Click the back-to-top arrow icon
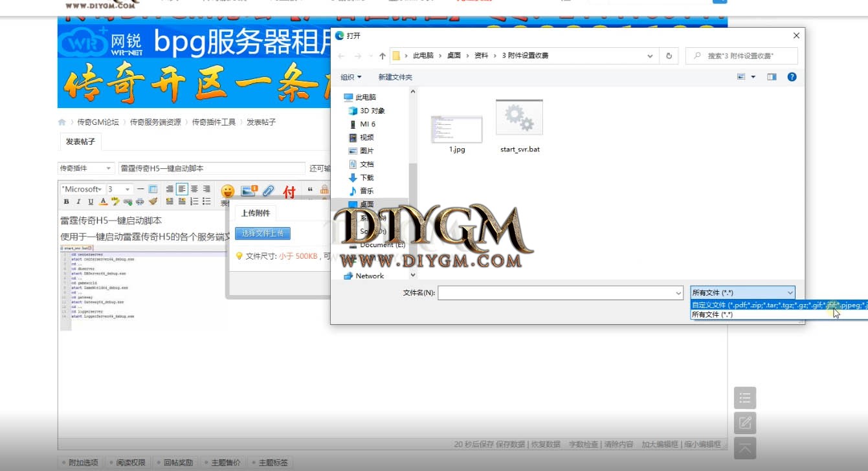The height and width of the screenshot is (471, 868). click(745, 448)
